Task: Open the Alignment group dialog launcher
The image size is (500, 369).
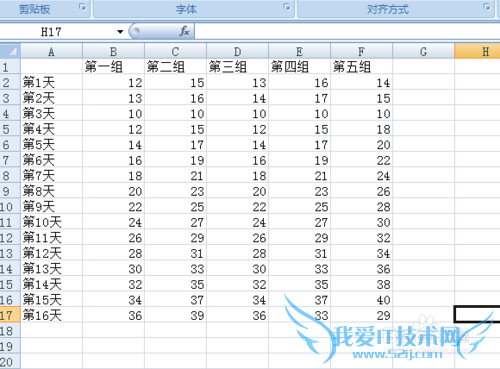Action: (487, 7)
